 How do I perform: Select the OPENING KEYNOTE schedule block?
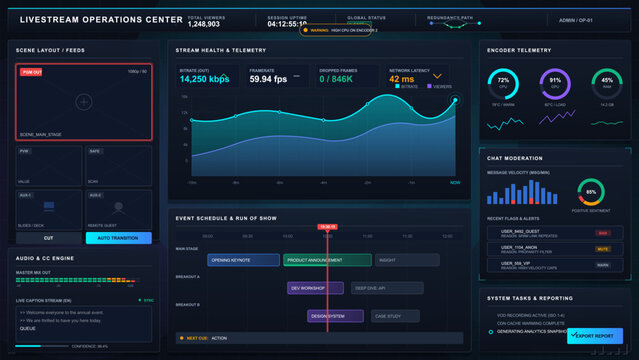coord(243,260)
